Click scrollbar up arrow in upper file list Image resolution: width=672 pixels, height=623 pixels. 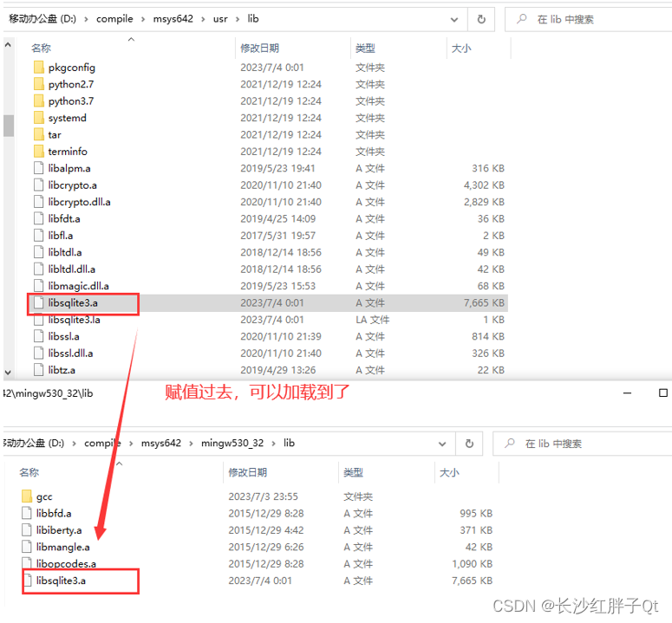[x=8, y=44]
